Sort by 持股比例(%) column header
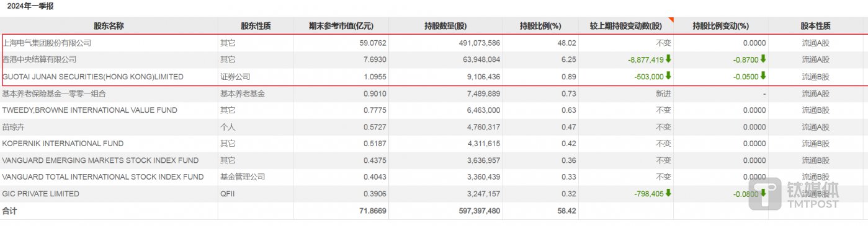 point(540,26)
